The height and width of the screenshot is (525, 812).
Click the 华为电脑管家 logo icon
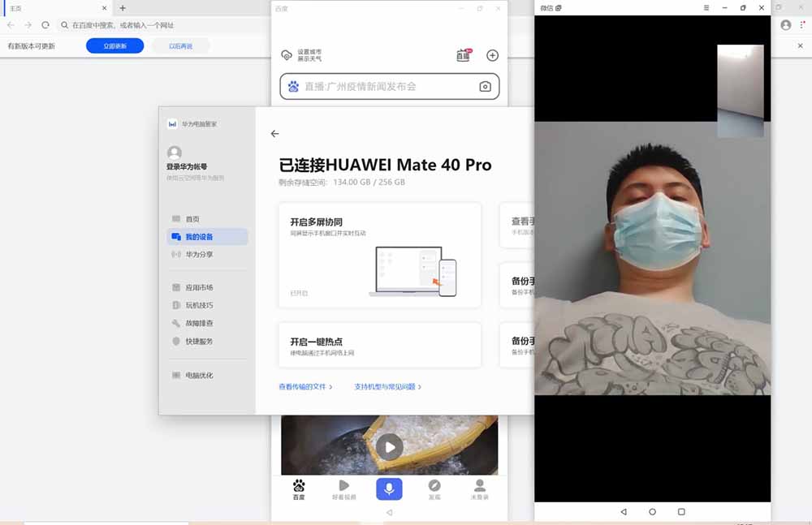point(172,124)
